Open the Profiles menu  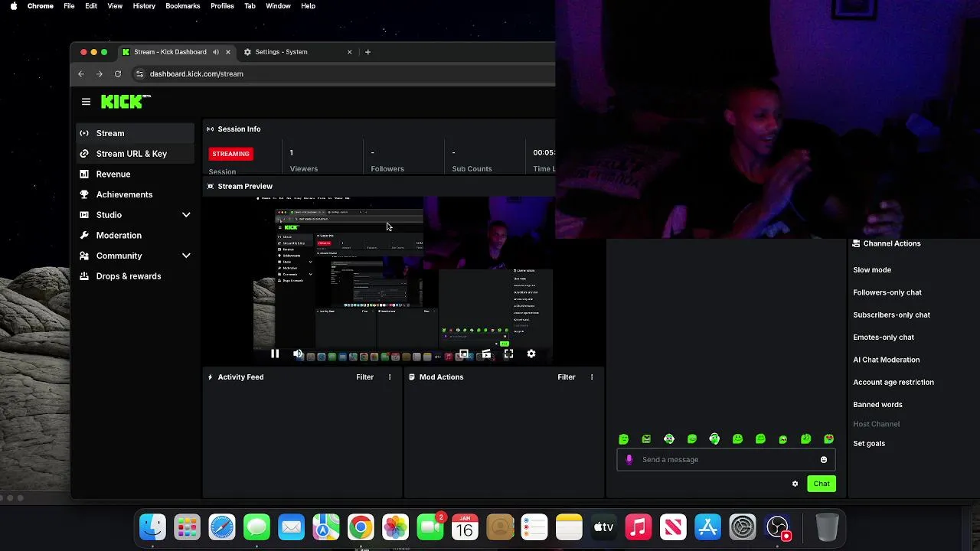pos(222,6)
